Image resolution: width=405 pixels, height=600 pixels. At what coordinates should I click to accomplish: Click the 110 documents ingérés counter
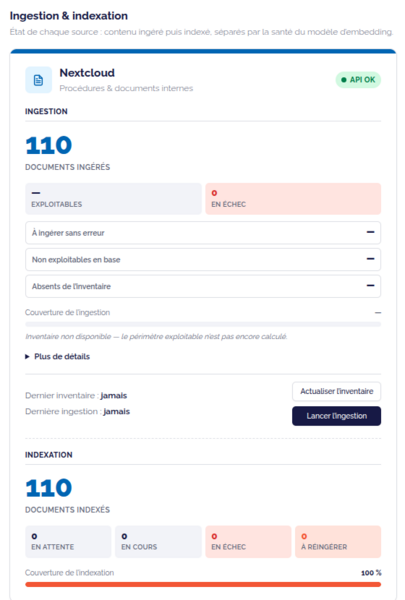[x=49, y=145]
